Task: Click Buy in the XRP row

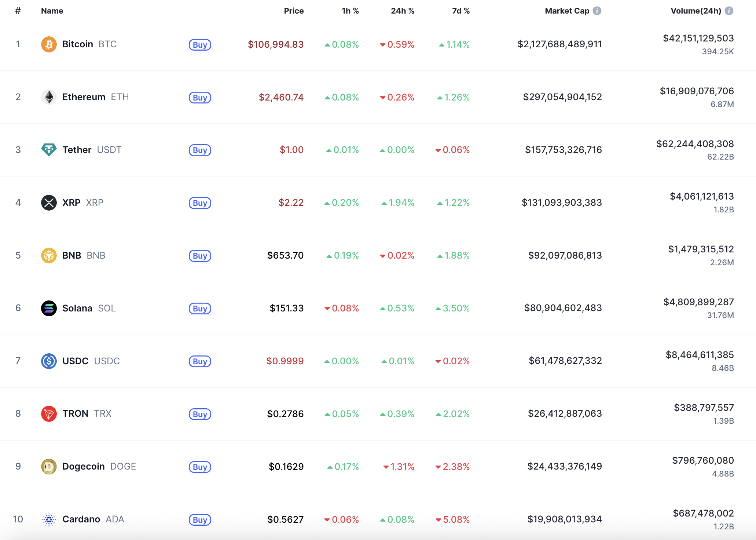Action: [x=200, y=203]
